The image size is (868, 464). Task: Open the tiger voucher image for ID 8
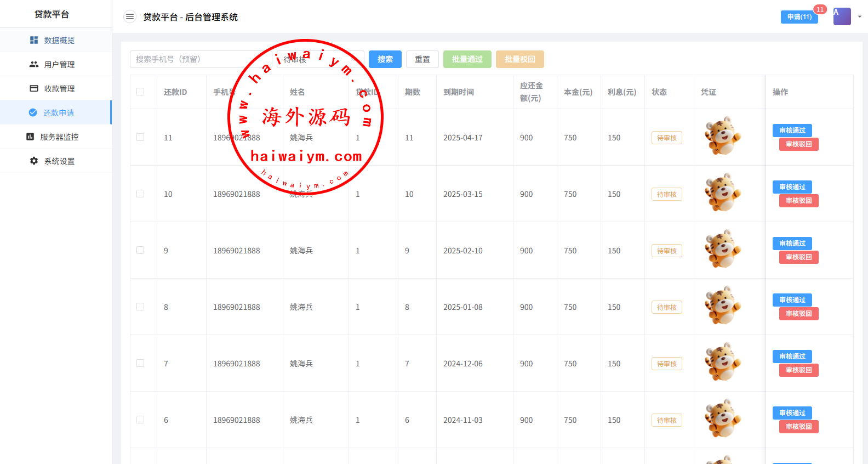(723, 305)
